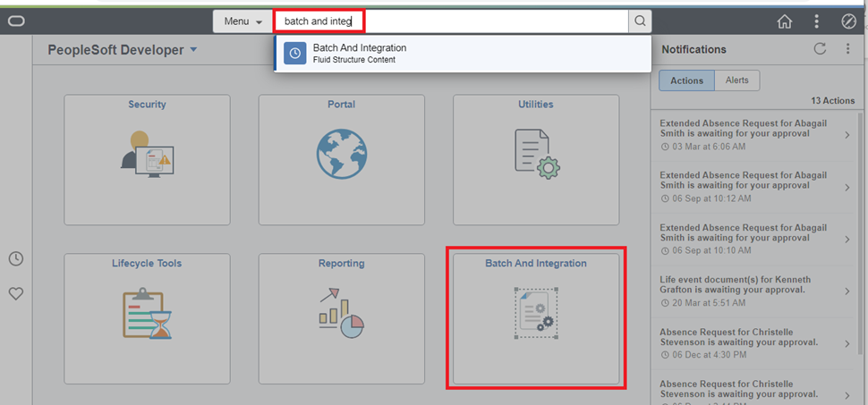Expand chevron for 10:10 AM notification
The height and width of the screenshot is (405, 868).
(847, 240)
